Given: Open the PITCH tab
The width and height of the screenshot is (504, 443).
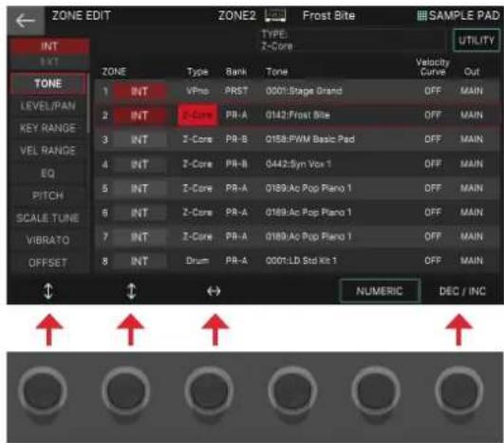Looking at the screenshot, I should click(48, 195).
